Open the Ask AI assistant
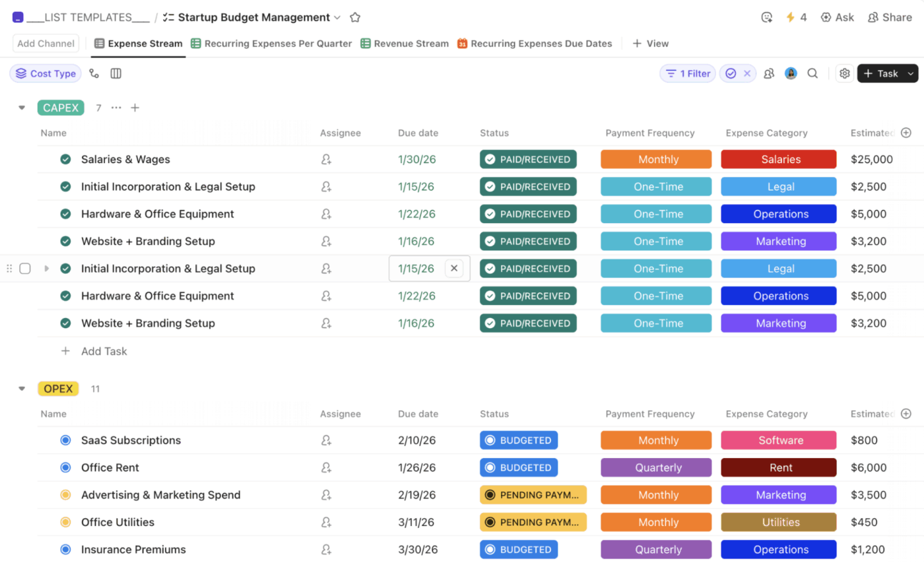Image resolution: width=924 pixels, height=563 pixels. 838,17
